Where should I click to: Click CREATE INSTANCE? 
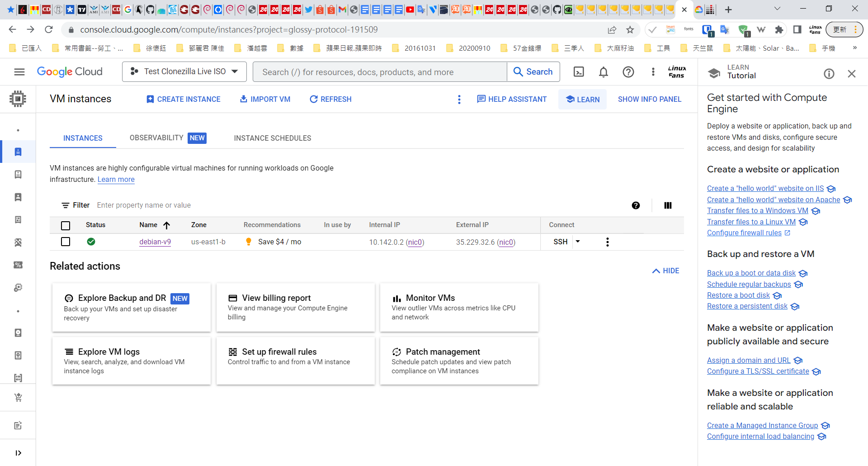tap(183, 100)
